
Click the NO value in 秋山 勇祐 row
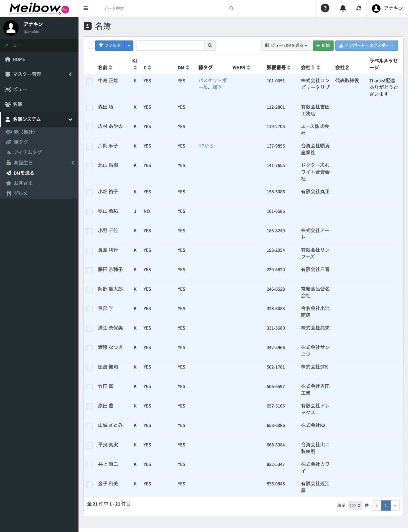point(147,211)
